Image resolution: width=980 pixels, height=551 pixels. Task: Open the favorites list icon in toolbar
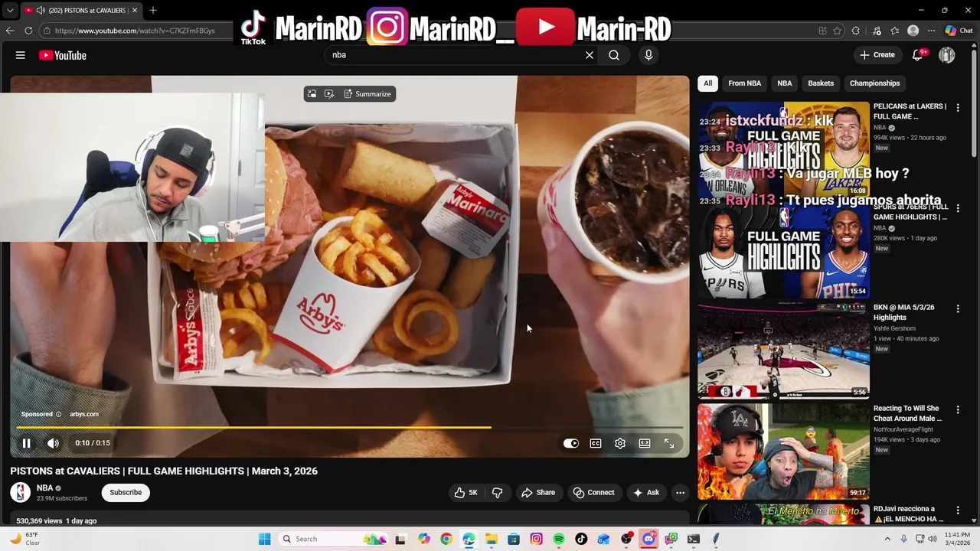point(894,31)
